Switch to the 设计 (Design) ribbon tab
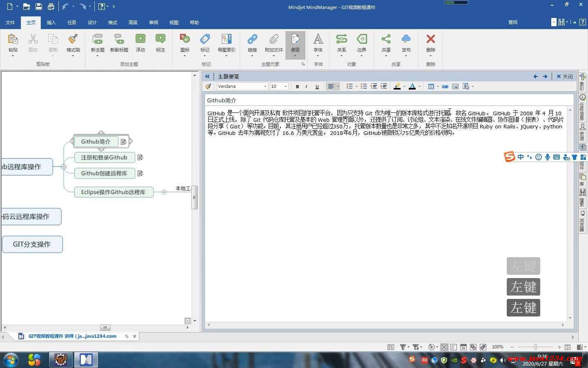Image resolution: width=588 pixels, height=368 pixels. point(92,22)
